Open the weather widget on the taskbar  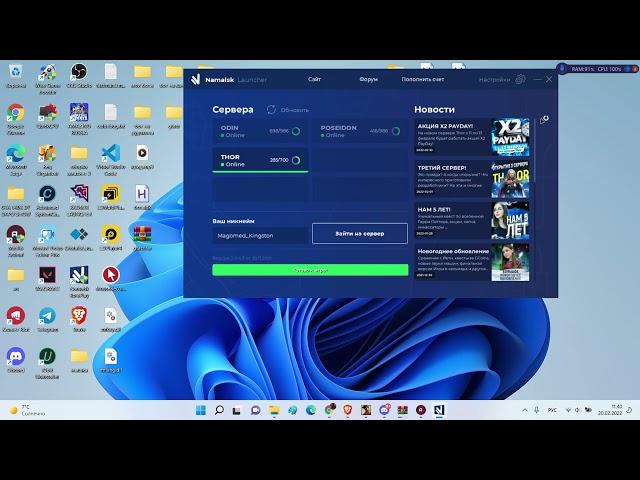pos(27,410)
